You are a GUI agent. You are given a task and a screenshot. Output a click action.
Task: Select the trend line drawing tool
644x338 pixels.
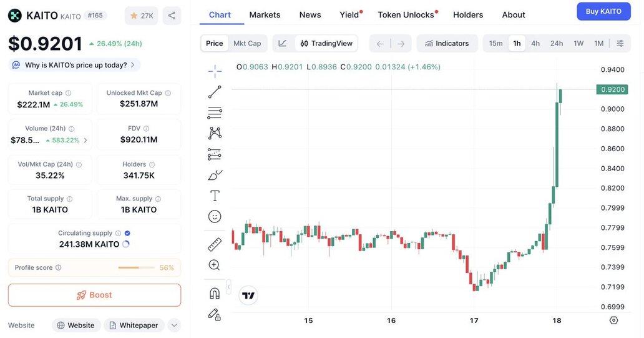pyautogui.click(x=215, y=92)
